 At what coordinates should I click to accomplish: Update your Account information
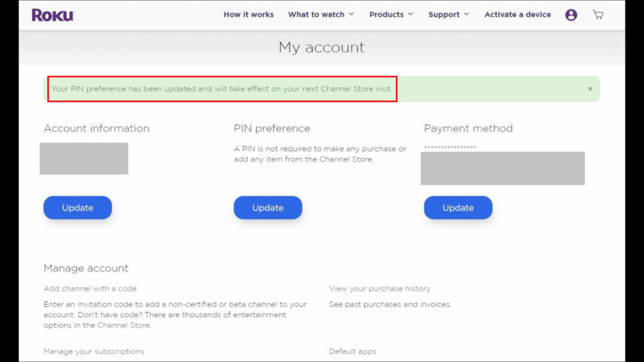pos(77,207)
